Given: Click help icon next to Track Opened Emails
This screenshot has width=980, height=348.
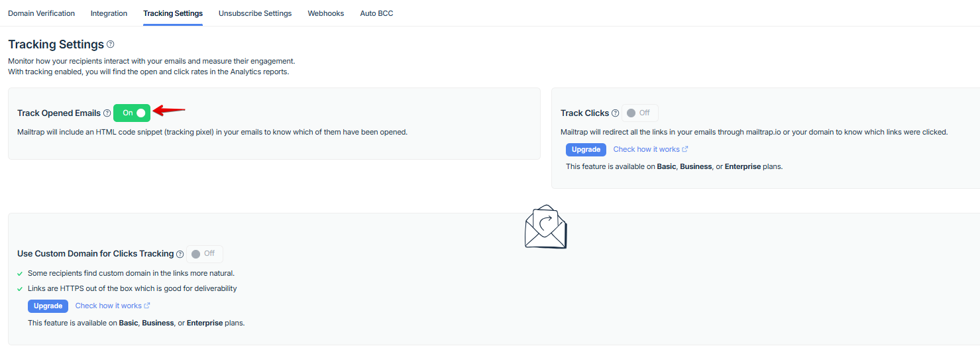Looking at the screenshot, I should pyautogui.click(x=107, y=113).
